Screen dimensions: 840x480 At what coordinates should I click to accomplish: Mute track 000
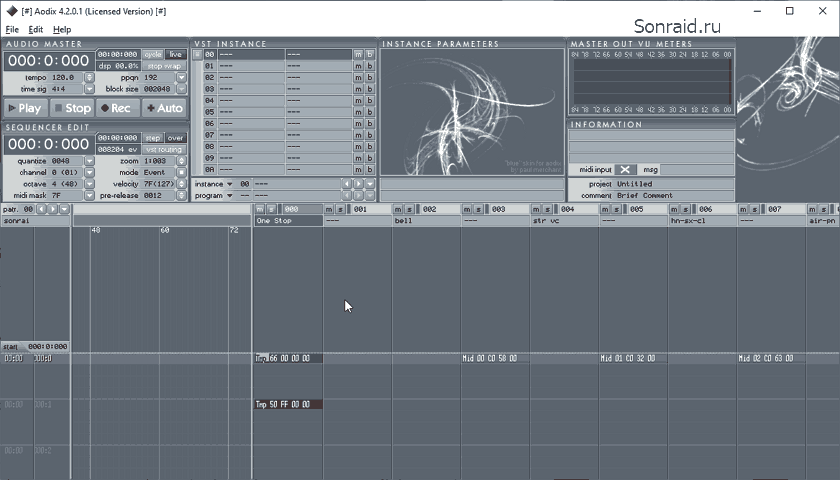[x=260, y=209]
